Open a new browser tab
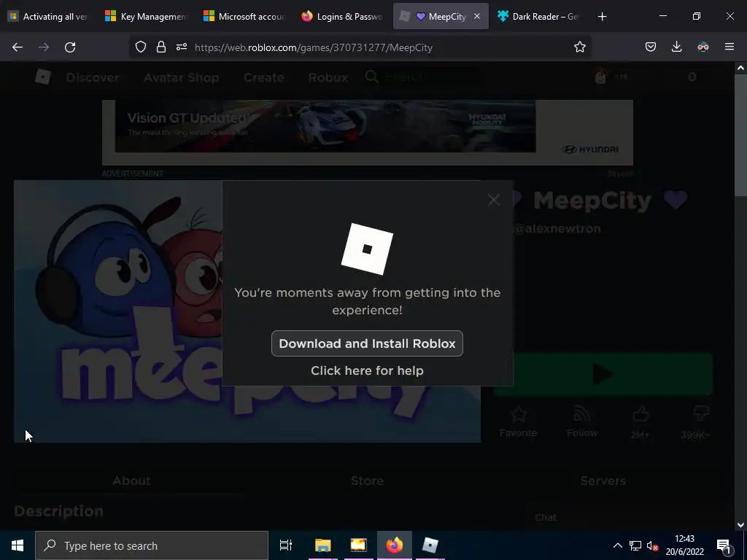Viewport: 747px width, 560px height. (x=602, y=17)
